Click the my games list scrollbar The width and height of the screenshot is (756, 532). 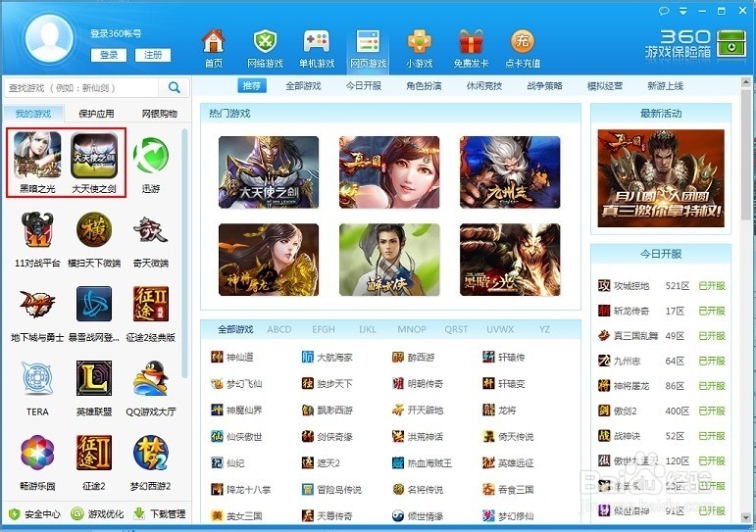click(184, 253)
